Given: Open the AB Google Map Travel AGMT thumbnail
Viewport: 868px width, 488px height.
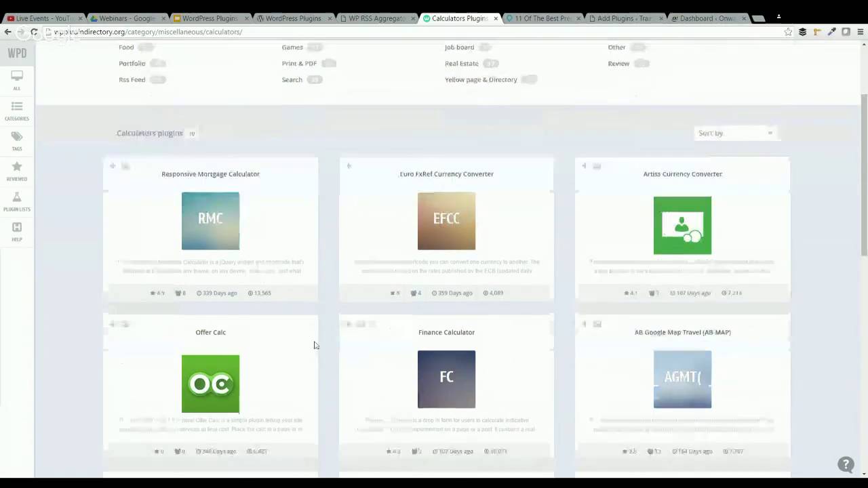Looking at the screenshot, I should tap(682, 380).
